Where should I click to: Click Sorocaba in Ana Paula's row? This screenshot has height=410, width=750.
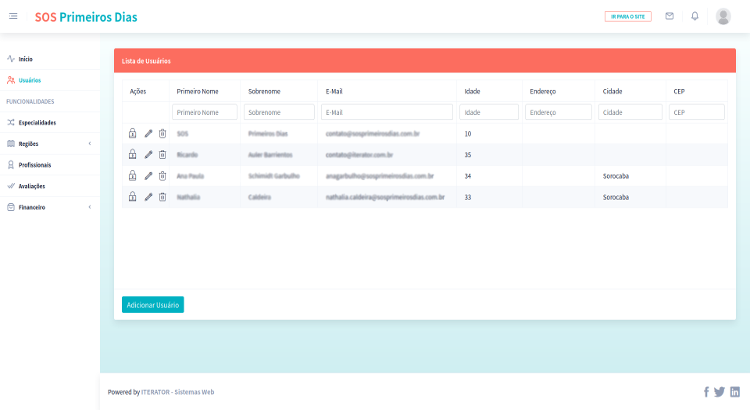(616, 176)
